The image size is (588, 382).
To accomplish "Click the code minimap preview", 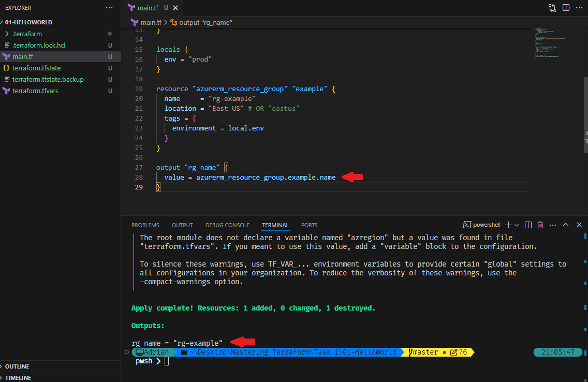I will pos(550,42).
